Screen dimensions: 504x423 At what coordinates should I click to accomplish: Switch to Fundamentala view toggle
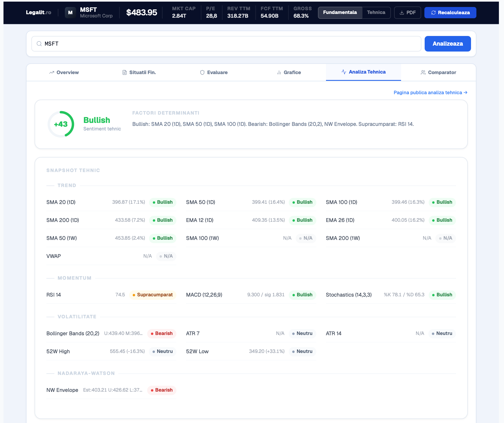(x=340, y=13)
